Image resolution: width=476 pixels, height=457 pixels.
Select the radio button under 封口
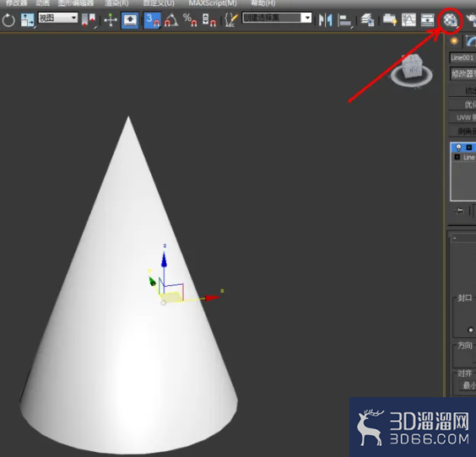(471, 330)
